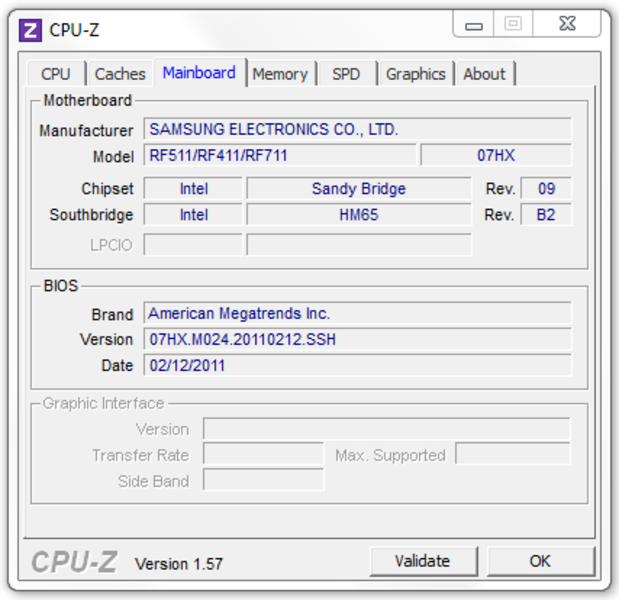
Task: Click the model revision field 07HX
Action: (x=496, y=155)
